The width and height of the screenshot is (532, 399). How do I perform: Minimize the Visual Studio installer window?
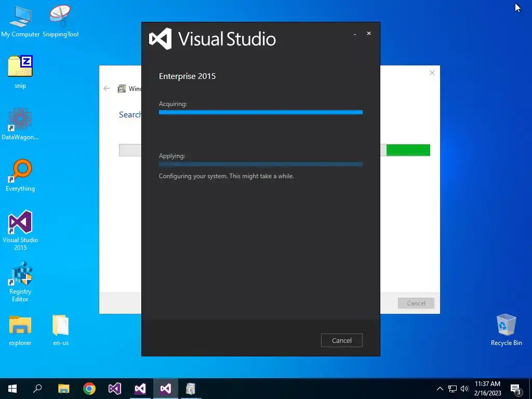355,34
